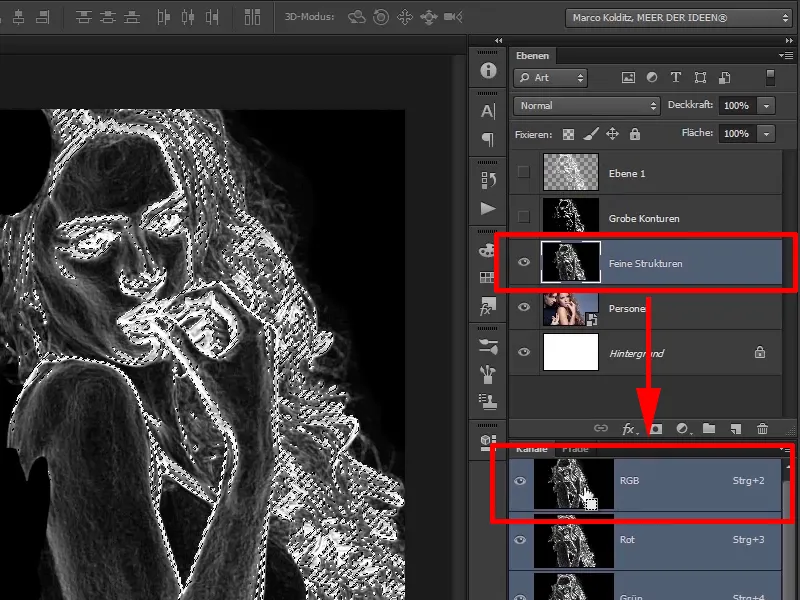Image resolution: width=800 pixels, height=600 pixels.
Task: Select the Ebenen tab
Action: pyautogui.click(x=532, y=56)
